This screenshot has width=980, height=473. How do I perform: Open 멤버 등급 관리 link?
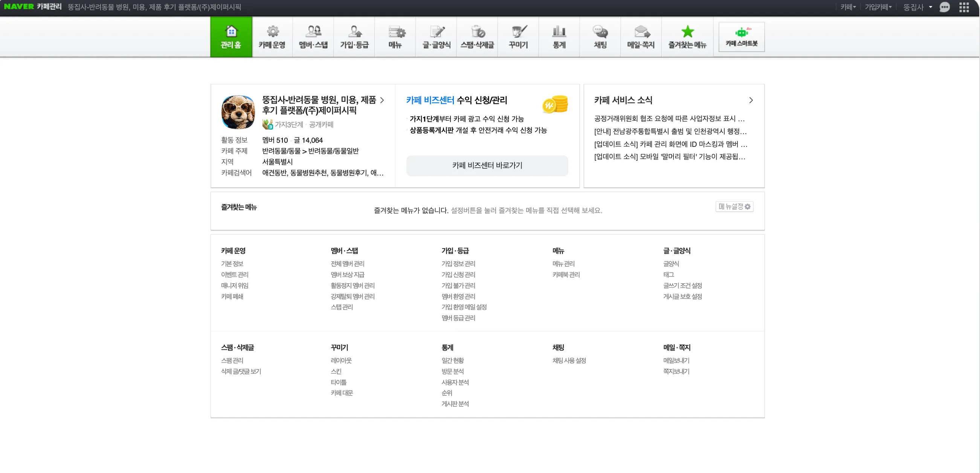coord(458,318)
